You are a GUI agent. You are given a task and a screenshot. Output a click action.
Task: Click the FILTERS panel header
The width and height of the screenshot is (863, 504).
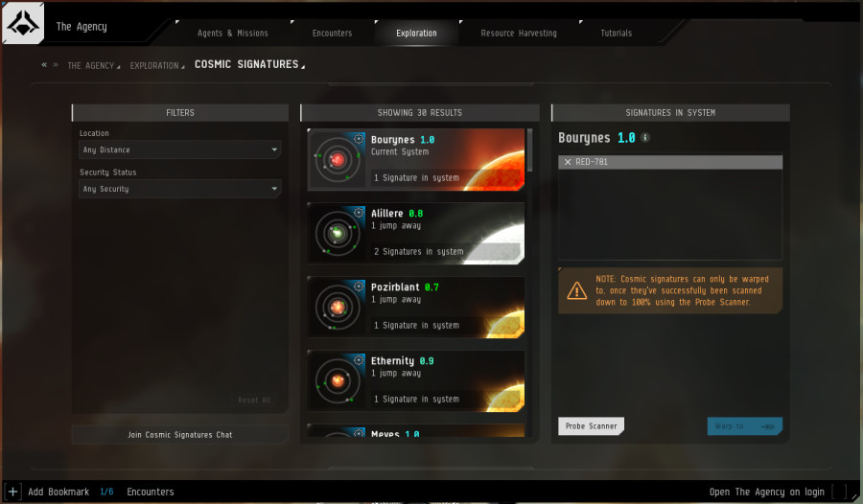[x=180, y=113]
